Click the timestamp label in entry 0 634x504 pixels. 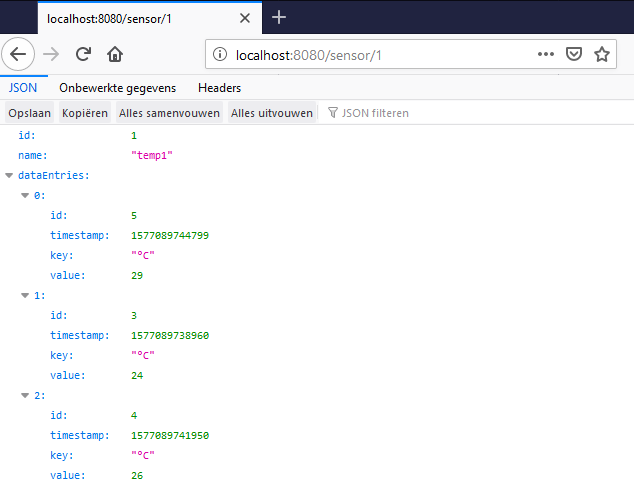80,235
